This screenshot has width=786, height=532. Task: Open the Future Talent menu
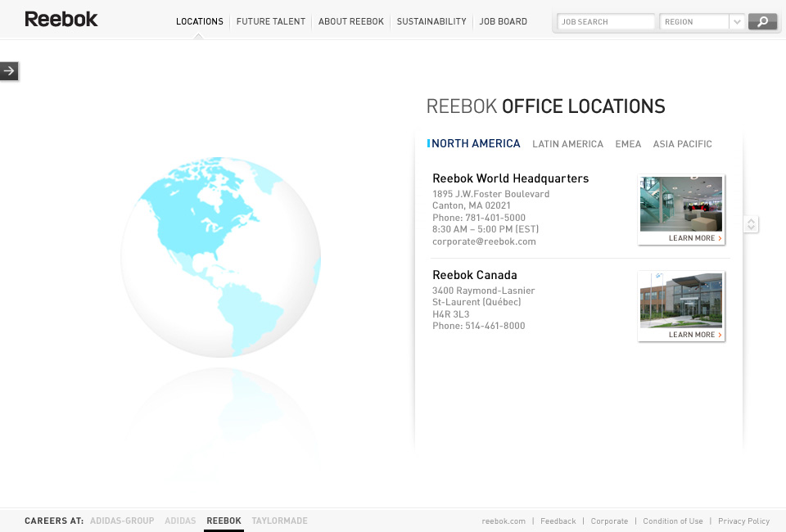(x=271, y=21)
